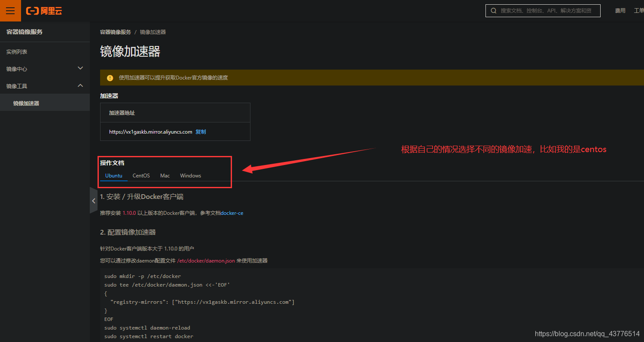Click 容器镜像服务 breadcrumb link
Image resolution: width=644 pixels, height=342 pixels.
pos(116,32)
